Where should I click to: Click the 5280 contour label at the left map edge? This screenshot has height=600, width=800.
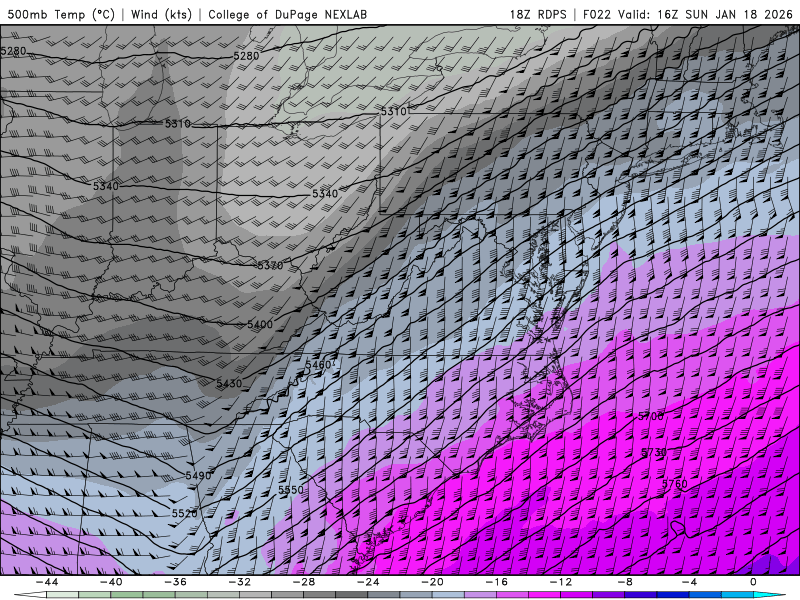13,51
